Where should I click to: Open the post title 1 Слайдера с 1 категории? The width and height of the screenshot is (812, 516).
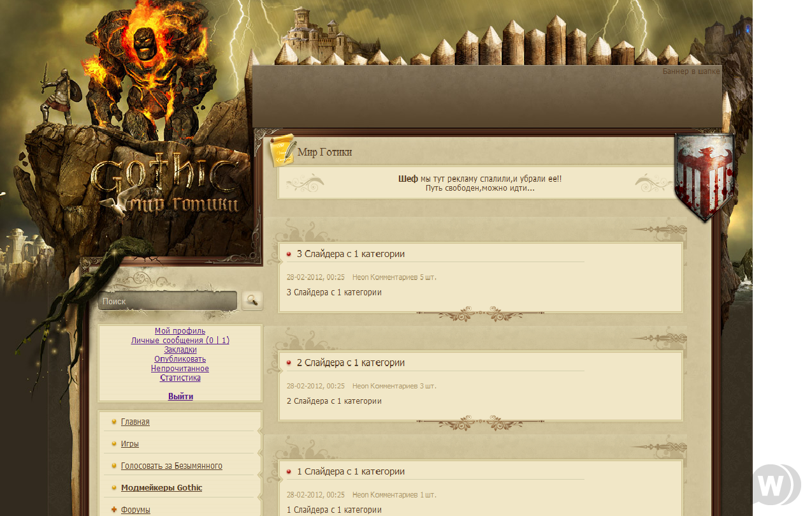point(351,472)
